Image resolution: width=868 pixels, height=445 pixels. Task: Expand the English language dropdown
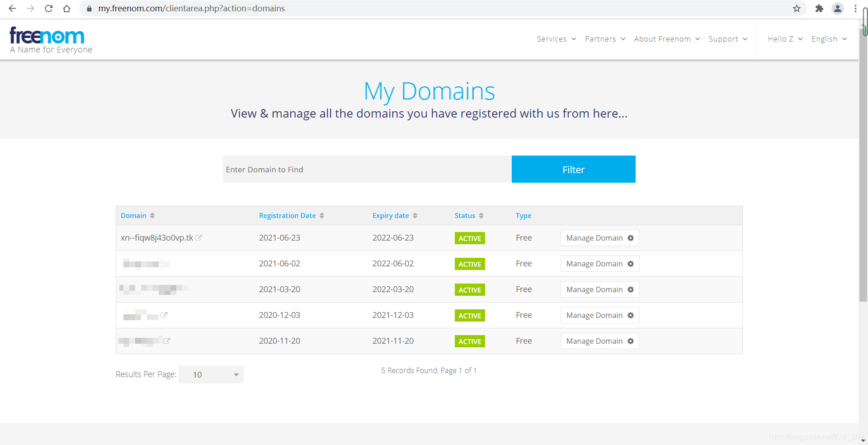pyautogui.click(x=829, y=39)
